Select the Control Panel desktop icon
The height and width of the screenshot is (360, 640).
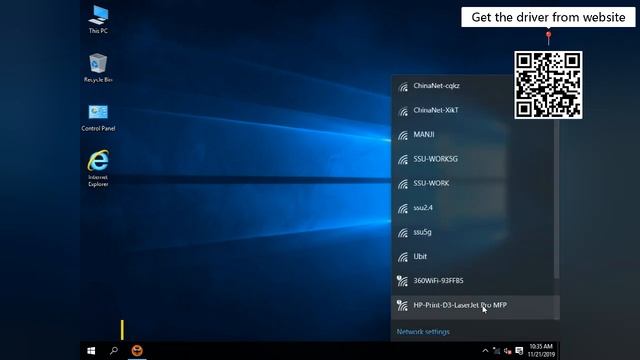[98, 118]
